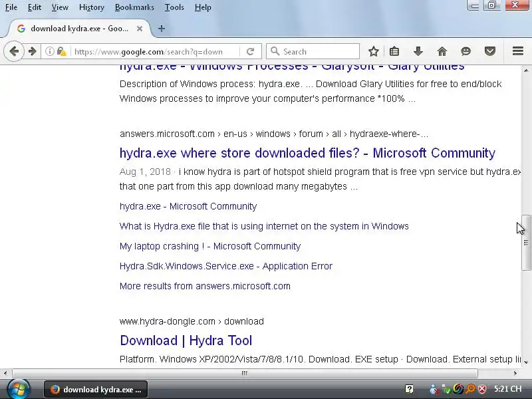Open What is Hydra.exe file sublink
This screenshot has width=532, height=399.
pos(264,226)
